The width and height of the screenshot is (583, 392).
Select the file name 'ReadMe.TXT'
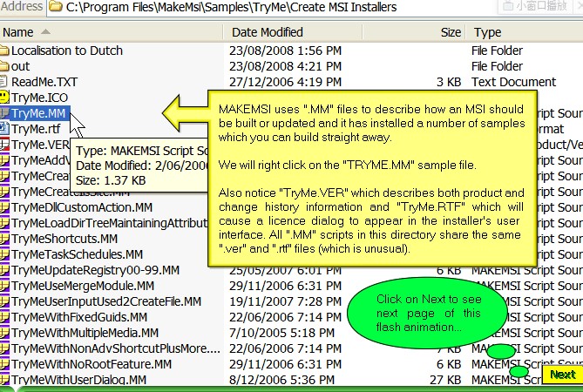(x=44, y=82)
